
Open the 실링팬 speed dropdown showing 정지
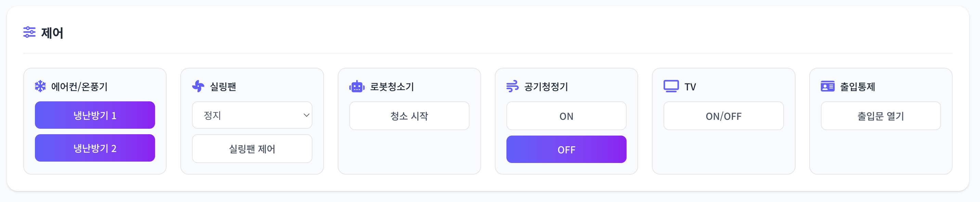pos(252,115)
